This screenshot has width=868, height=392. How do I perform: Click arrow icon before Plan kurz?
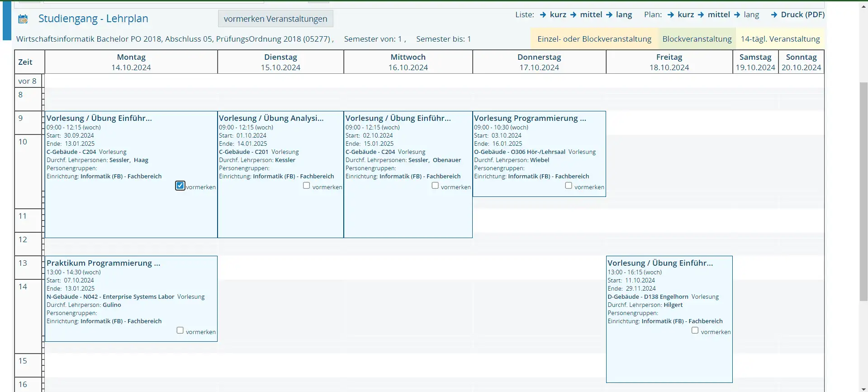point(671,15)
